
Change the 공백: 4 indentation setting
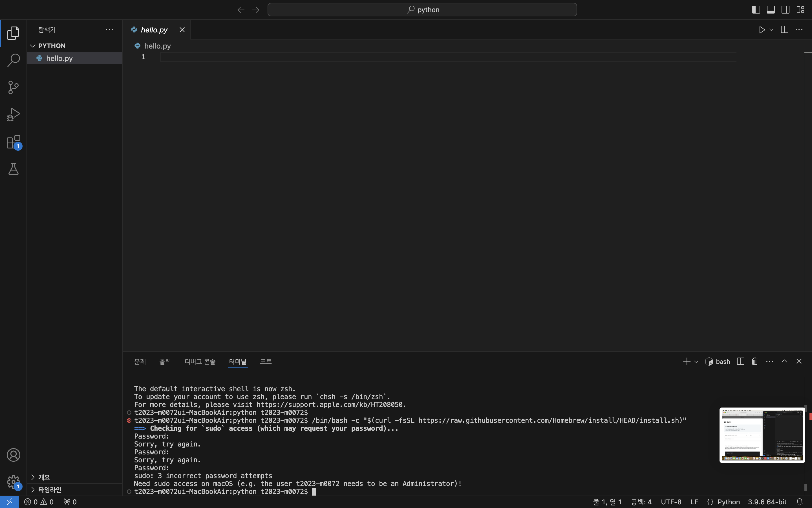click(641, 502)
